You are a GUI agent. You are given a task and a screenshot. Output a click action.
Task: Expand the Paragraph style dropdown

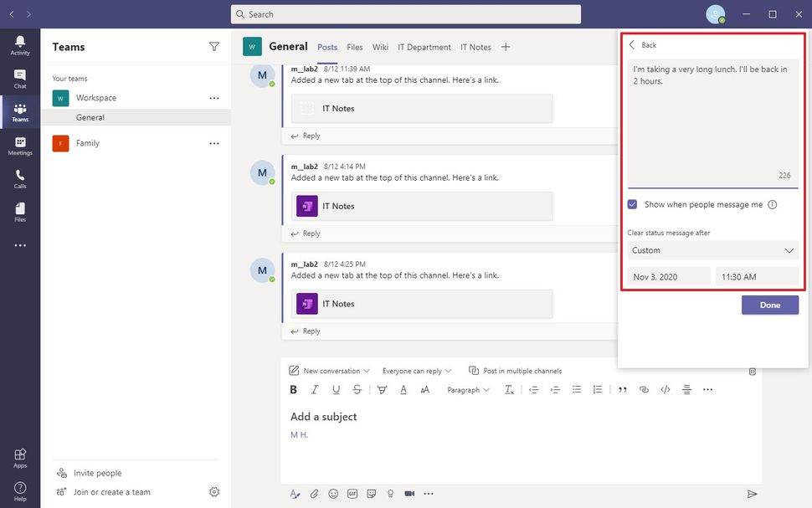pyautogui.click(x=467, y=389)
